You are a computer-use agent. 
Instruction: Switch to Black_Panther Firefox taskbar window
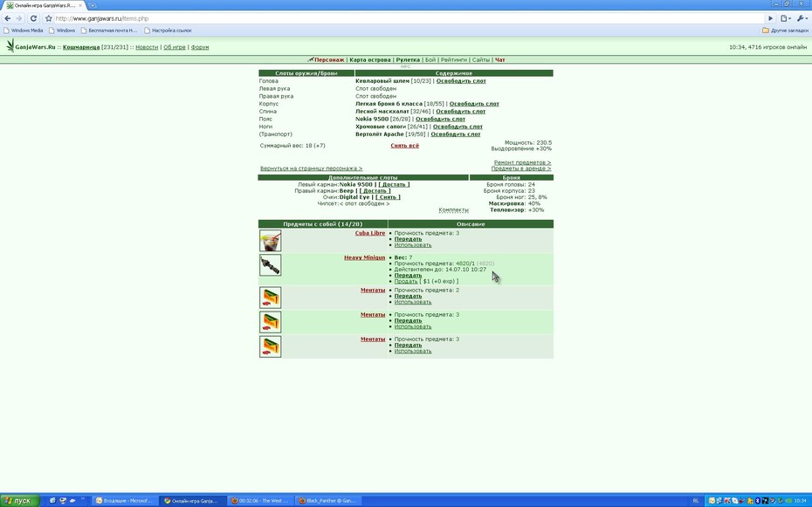327,501
